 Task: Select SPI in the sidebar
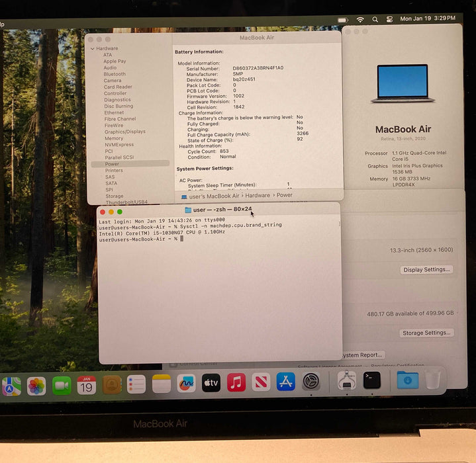coord(109,190)
